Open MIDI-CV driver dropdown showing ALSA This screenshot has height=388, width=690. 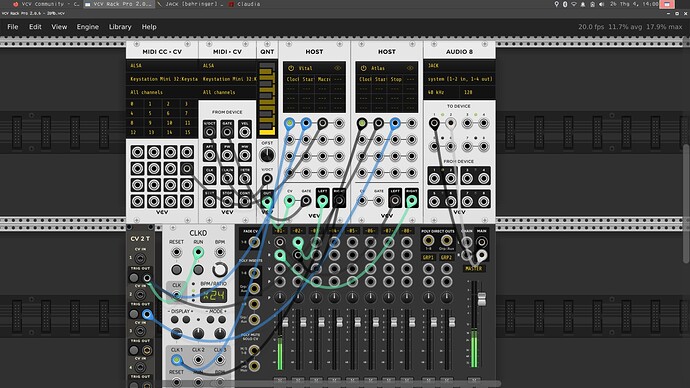[228, 66]
